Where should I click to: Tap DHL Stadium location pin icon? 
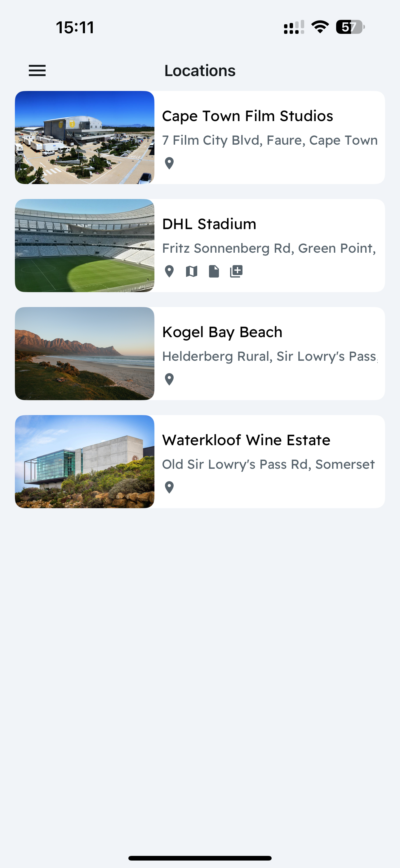pos(169,271)
